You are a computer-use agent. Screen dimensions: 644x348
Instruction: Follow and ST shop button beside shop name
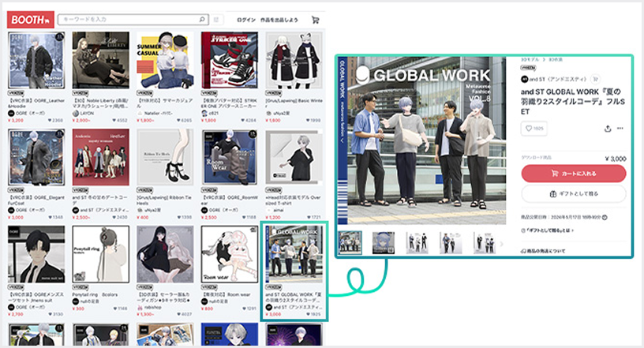point(595,79)
